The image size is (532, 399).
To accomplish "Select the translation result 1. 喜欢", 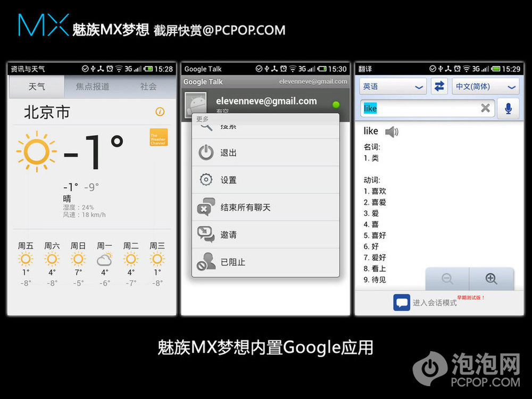I will [375, 191].
